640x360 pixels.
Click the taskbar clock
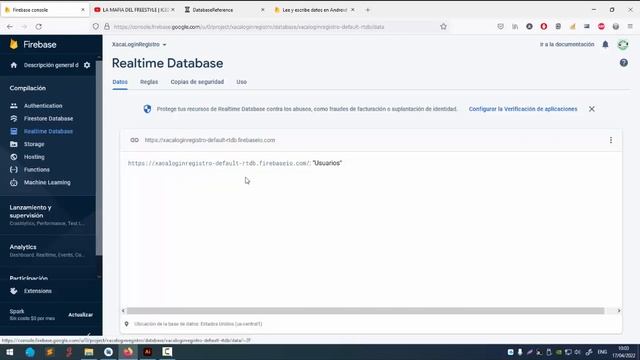point(624,352)
